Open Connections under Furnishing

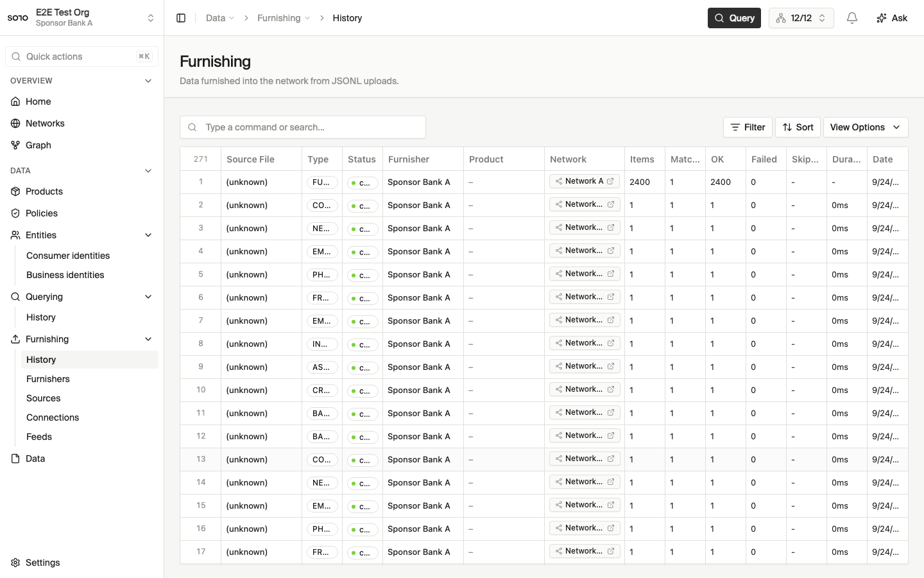tap(90, 417)
